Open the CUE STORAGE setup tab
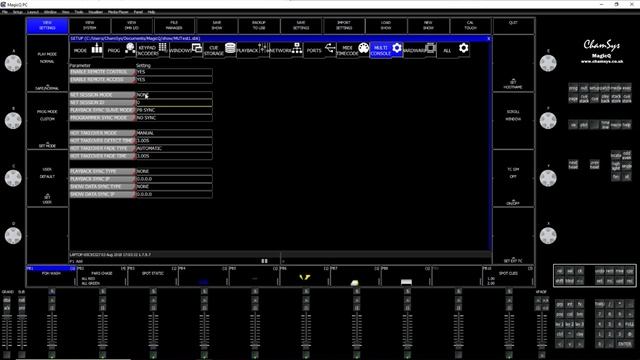This screenshot has width=640, height=360. tap(220, 50)
